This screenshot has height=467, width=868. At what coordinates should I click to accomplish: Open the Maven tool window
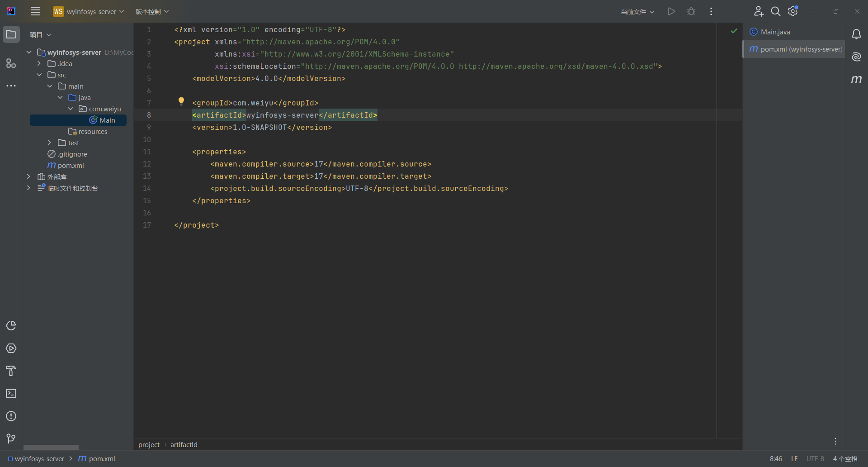click(857, 80)
